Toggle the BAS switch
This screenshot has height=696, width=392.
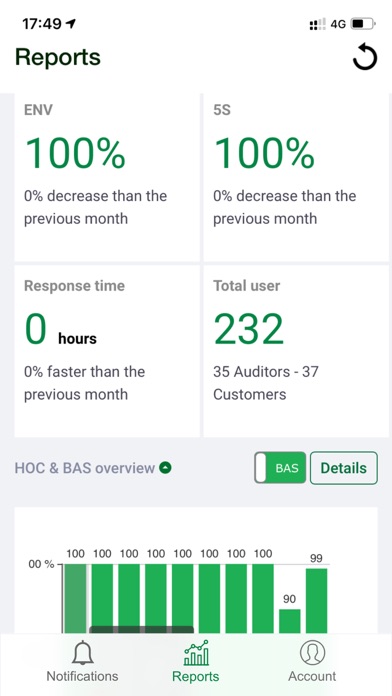click(x=281, y=468)
